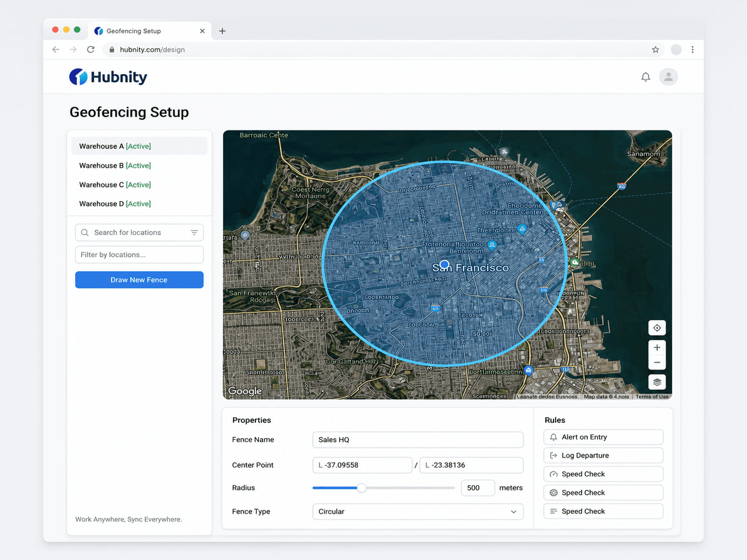Click Speed Check rule with lines icon

click(603, 512)
